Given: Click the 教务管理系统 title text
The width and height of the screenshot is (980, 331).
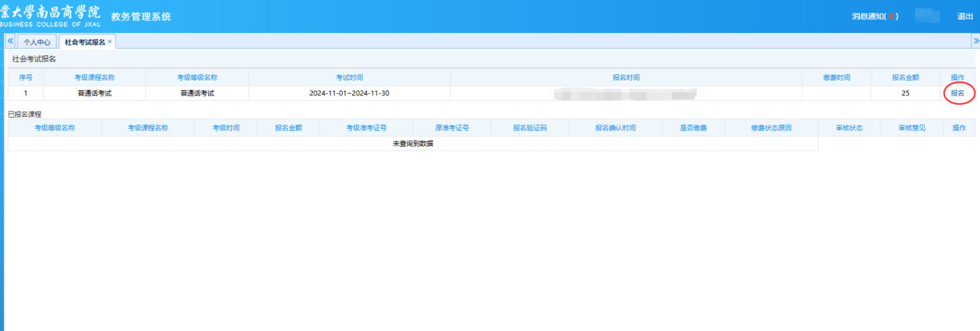Looking at the screenshot, I should pyautogui.click(x=141, y=16).
